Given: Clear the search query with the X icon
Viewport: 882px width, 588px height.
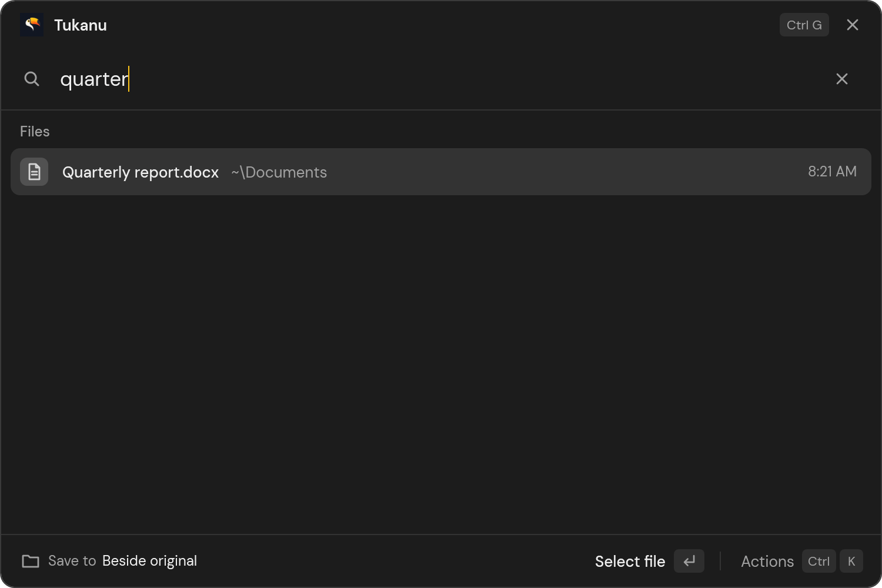Looking at the screenshot, I should pyautogui.click(x=842, y=79).
